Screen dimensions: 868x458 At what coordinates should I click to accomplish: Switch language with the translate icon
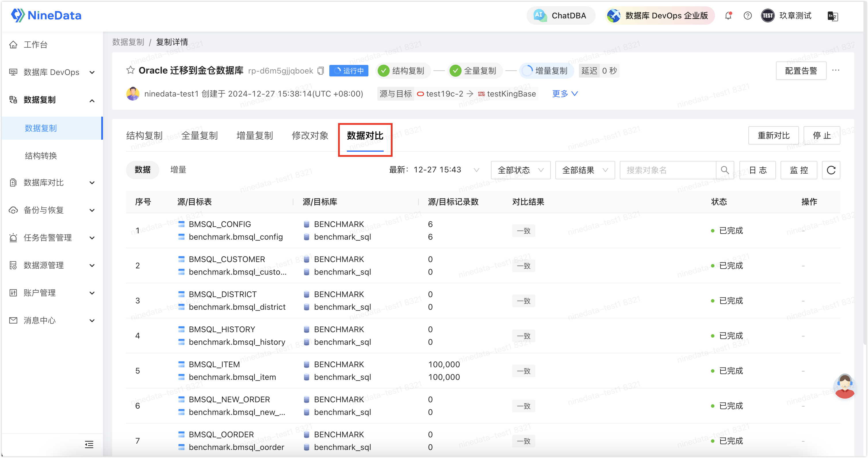pyautogui.click(x=832, y=16)
